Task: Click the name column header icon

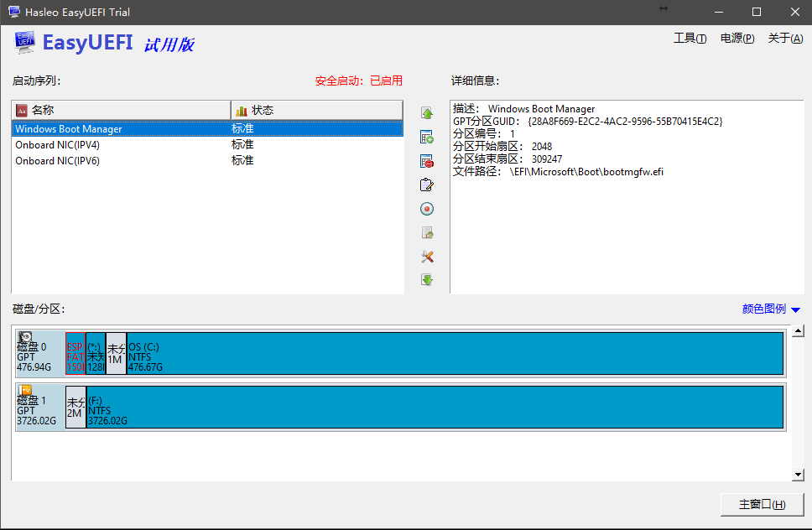Action: click(22, 110)
